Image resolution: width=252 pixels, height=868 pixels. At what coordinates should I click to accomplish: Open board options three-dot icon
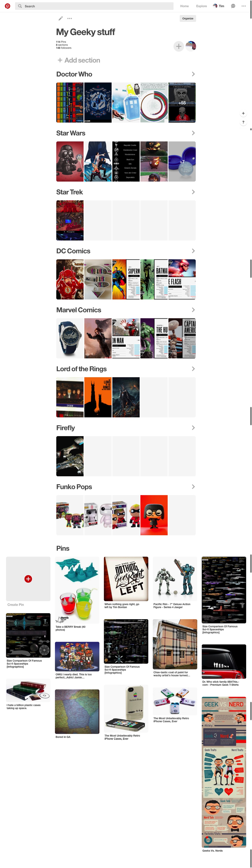coord(70,18)
